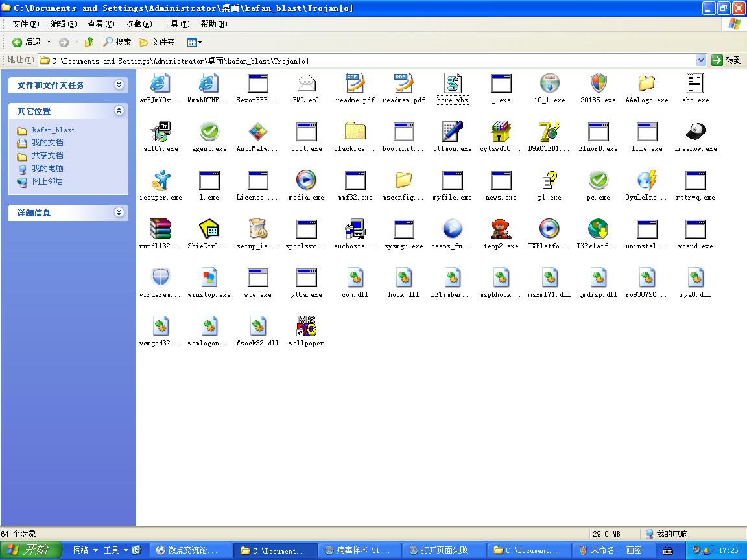
Task: Select the EML.eml envelope icon
Action: coord(306,84)
